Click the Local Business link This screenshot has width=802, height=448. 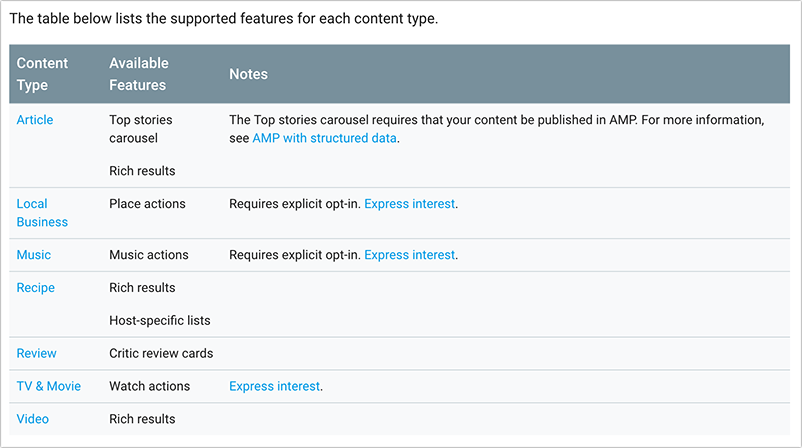(42, 213)
